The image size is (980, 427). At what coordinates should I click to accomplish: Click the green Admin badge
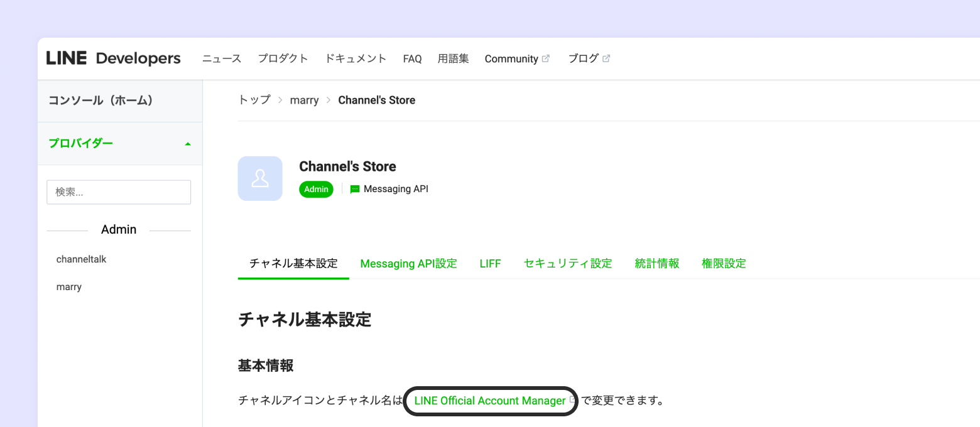[316, 189]
